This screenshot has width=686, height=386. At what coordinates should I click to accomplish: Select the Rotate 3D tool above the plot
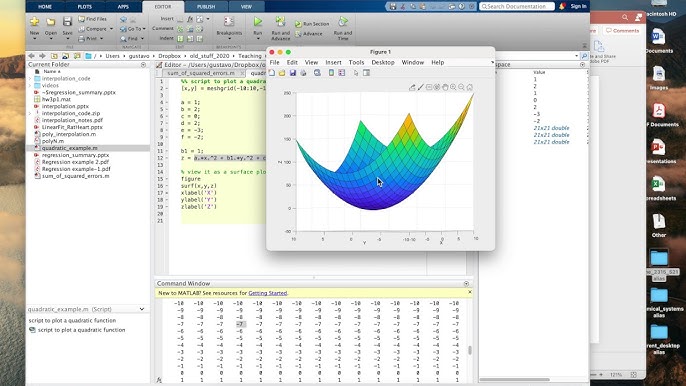pos(437,87)
